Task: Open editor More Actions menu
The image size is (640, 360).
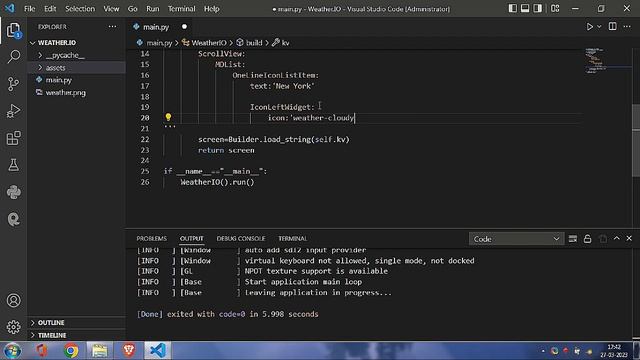Action: point(627,27)
